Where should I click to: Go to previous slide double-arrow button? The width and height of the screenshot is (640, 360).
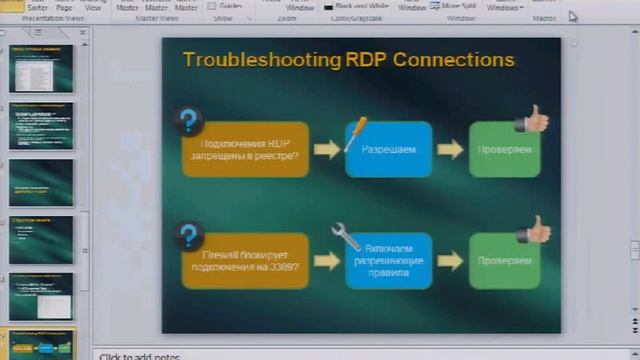[x=635, y=322]
